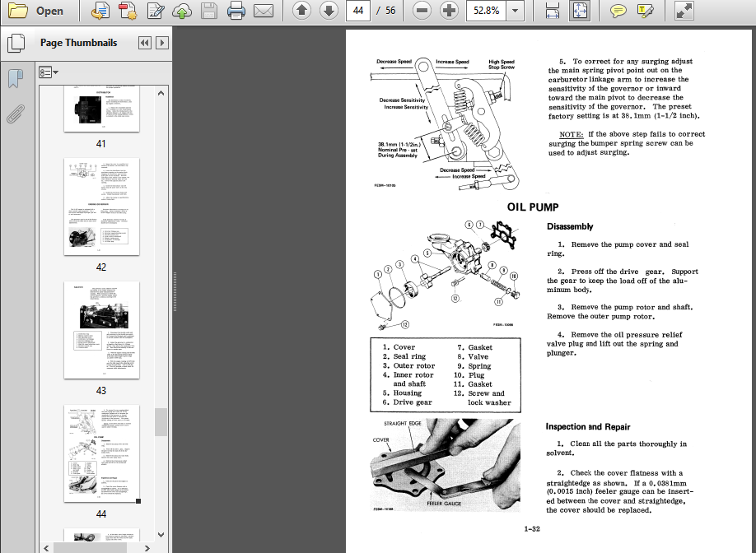Open the Attachments paperclip panel icon
The width and height of the screenshot is (756, 553).
[16, 114]
